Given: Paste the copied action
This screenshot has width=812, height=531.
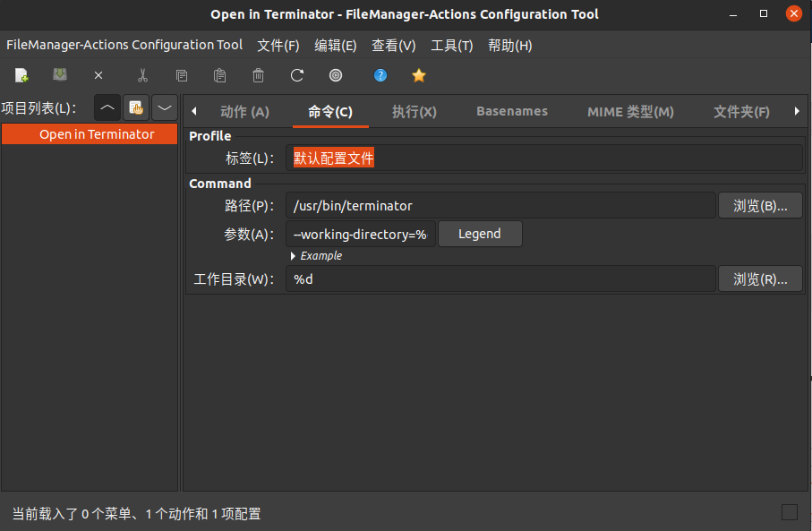Looking at the screenshot, I should coord(220,75).
